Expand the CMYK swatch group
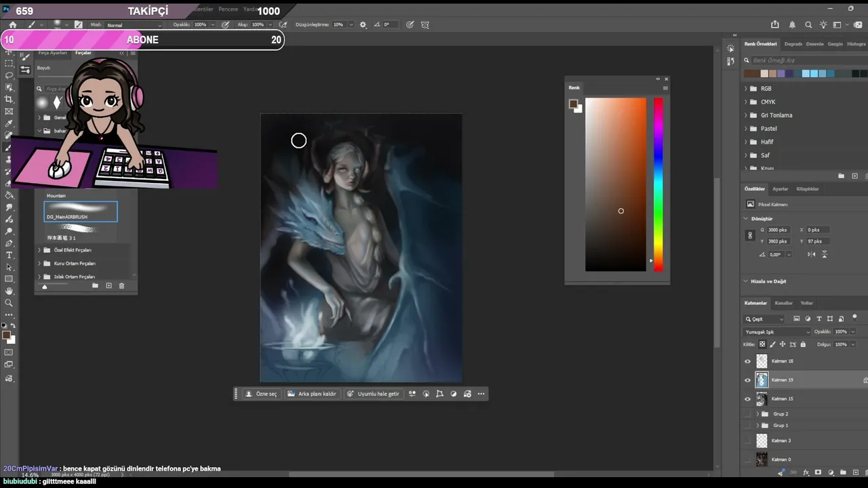Image resolution: width=868 pixels, height=488 pixels. pyautogui.click(x=746, y=102)
